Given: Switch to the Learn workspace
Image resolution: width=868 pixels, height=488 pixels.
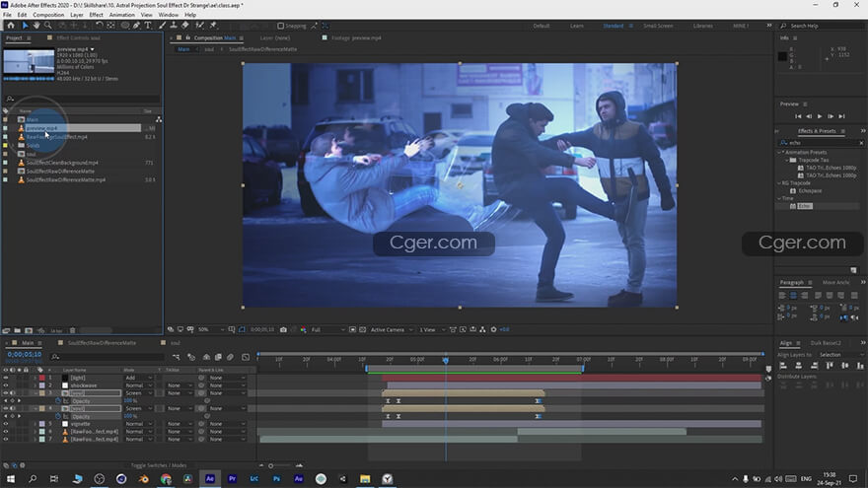Looking at the screenshot, I should tap(577, 26).
